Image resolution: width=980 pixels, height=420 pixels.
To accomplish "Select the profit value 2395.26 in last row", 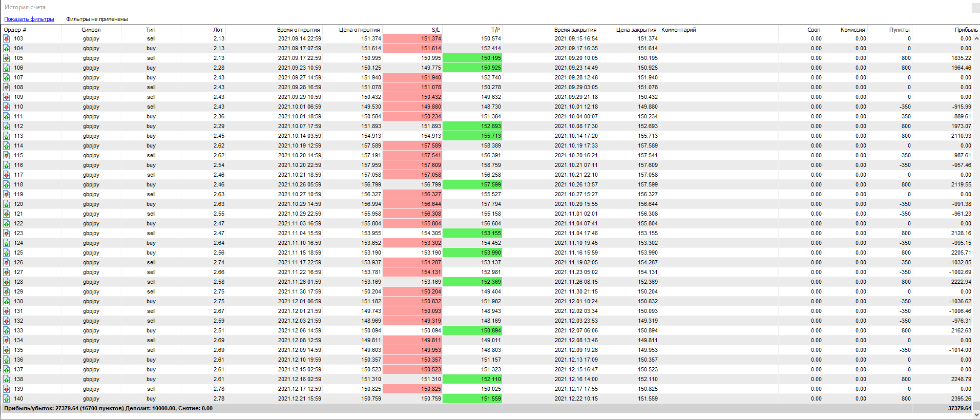I will point(961,399).
